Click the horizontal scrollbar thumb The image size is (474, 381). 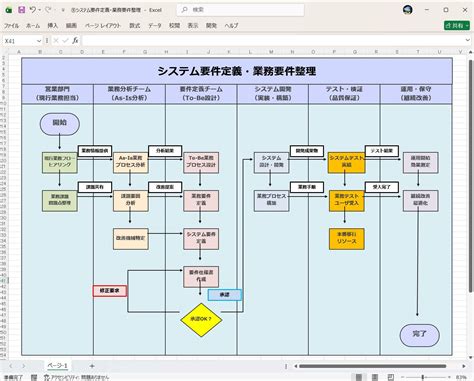tap(372, 366)
